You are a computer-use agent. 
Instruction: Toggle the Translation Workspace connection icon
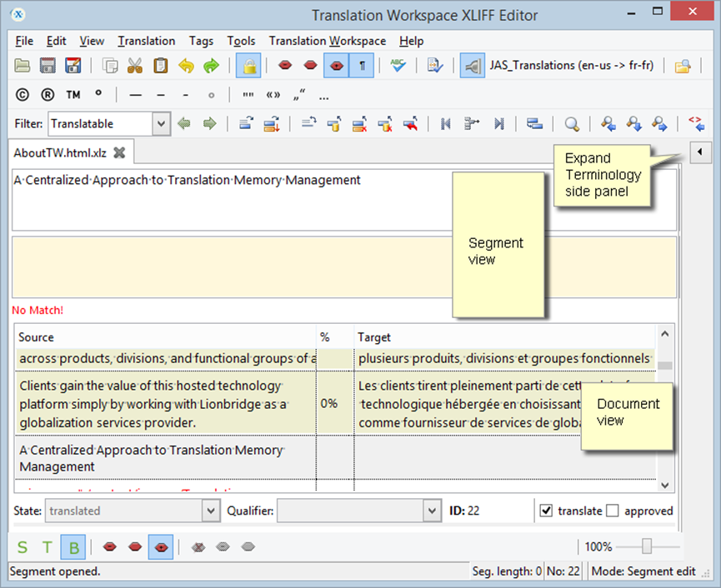[x=472, y=65]
